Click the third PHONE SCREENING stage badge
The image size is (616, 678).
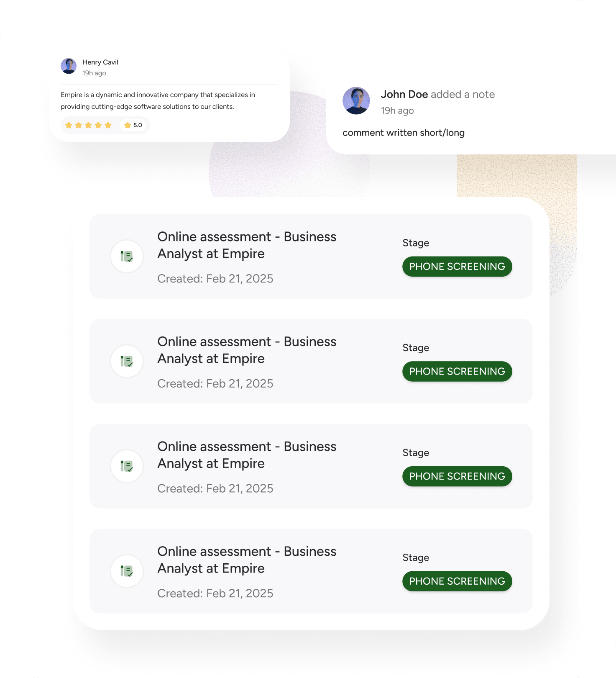pos(457,476)
